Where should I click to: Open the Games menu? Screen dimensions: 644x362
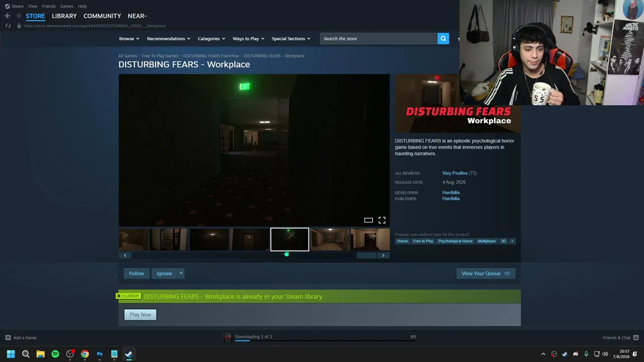pyautogui.click(x=66, y=6)
